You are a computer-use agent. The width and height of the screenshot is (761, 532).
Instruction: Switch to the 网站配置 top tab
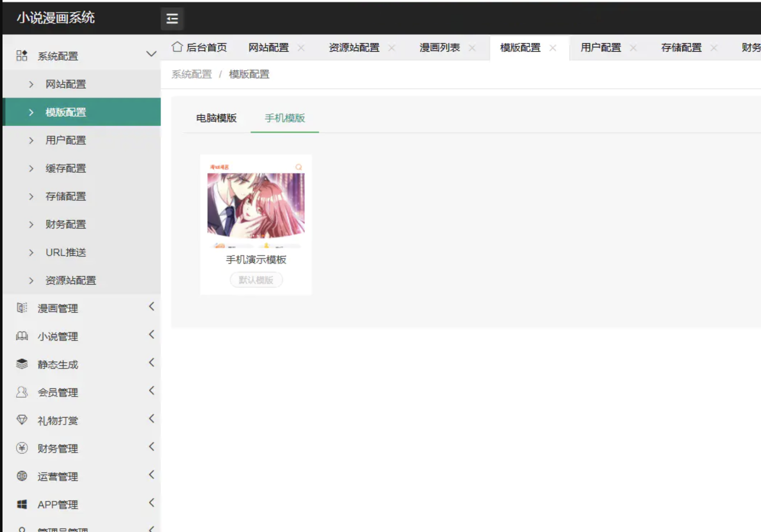tap(269, 47)
